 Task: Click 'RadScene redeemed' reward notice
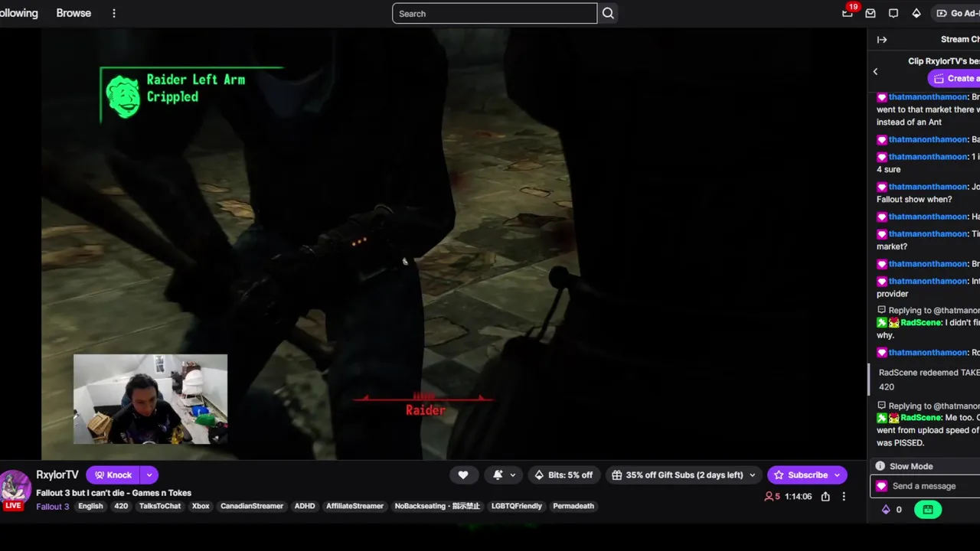(925, 380)
